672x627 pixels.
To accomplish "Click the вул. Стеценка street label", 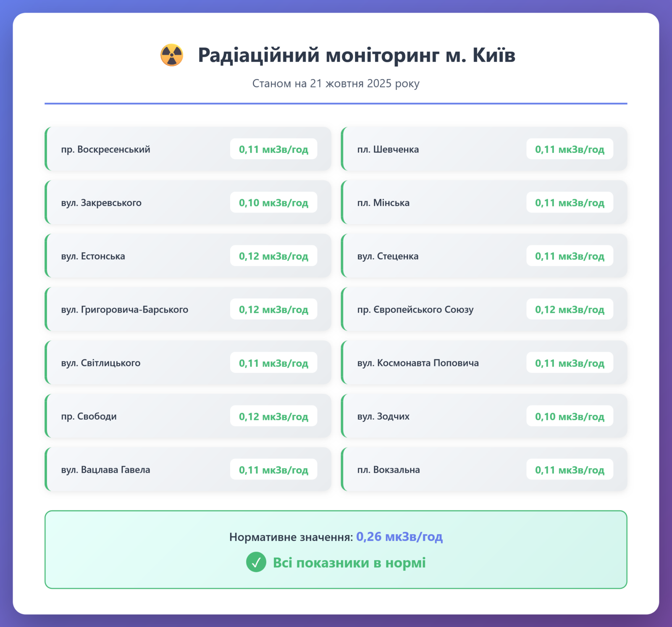I will tap(388, 256).
